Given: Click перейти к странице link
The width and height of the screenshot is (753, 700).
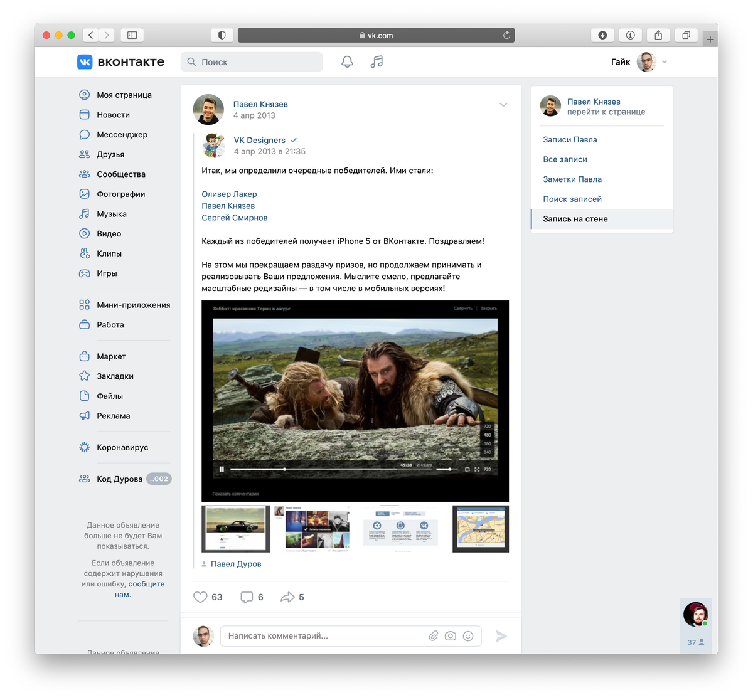Looking at the screenshot, I should [x=606, y=112].
